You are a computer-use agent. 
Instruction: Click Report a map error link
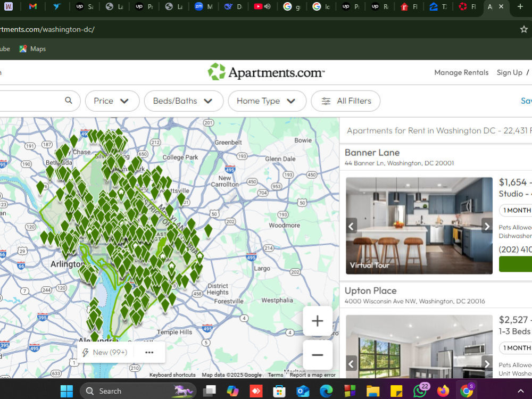[x=312, y=375]
